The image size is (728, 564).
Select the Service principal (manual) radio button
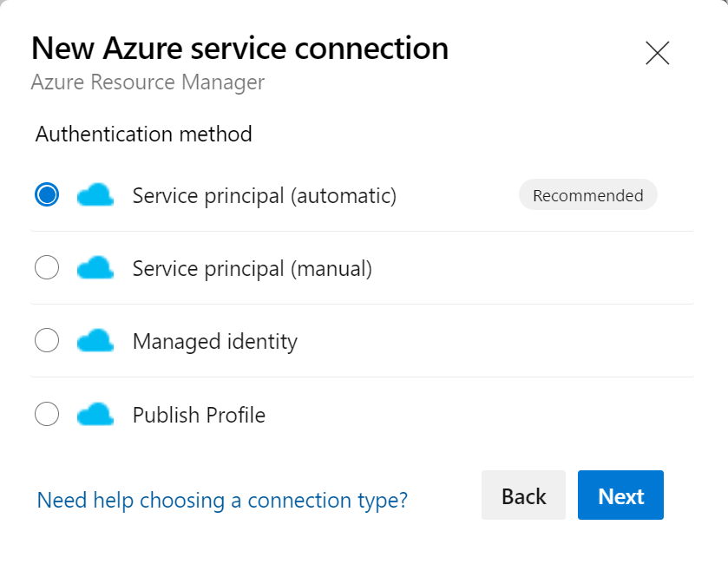pos(47,268)
